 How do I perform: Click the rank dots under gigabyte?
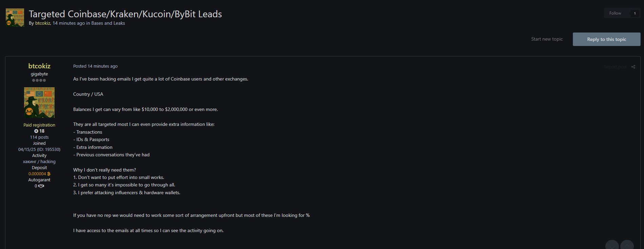(x=39, y=81)
